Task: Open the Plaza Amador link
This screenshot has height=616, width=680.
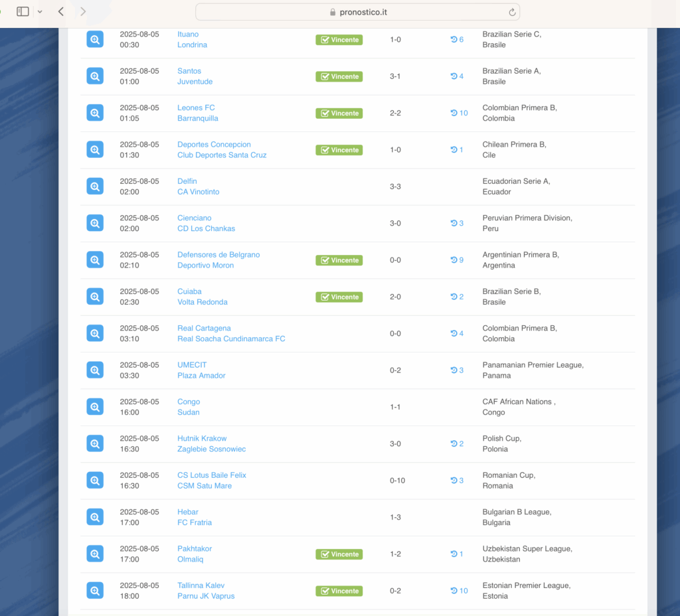Action: [x=201, y=376]
